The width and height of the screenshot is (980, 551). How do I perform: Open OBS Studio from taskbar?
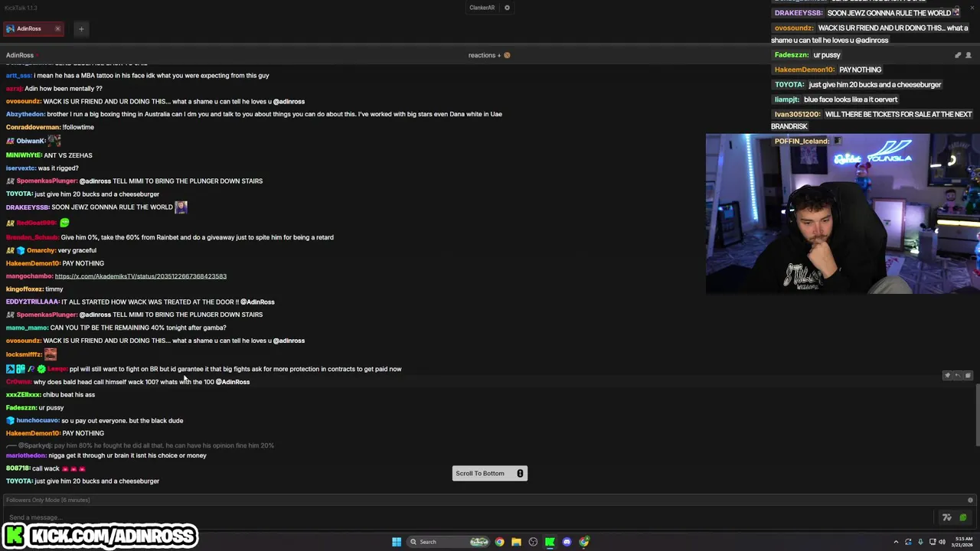[533, 542]
